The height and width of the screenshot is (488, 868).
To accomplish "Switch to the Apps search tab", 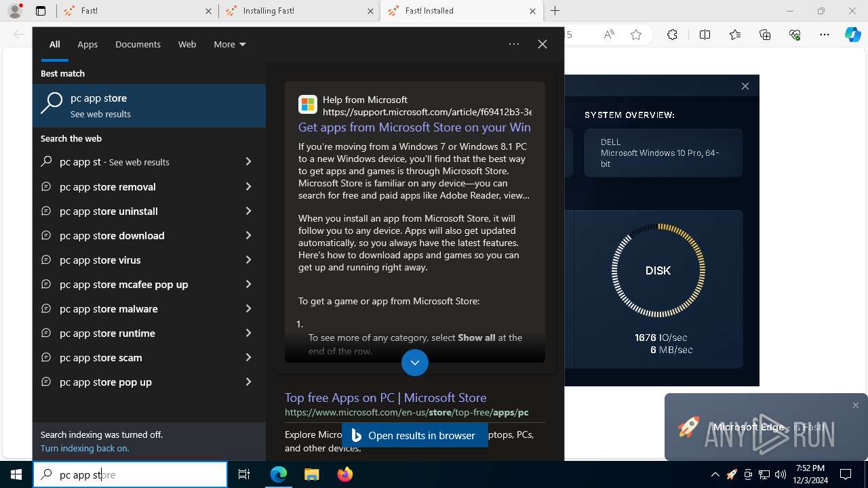I will pos(87,44).
